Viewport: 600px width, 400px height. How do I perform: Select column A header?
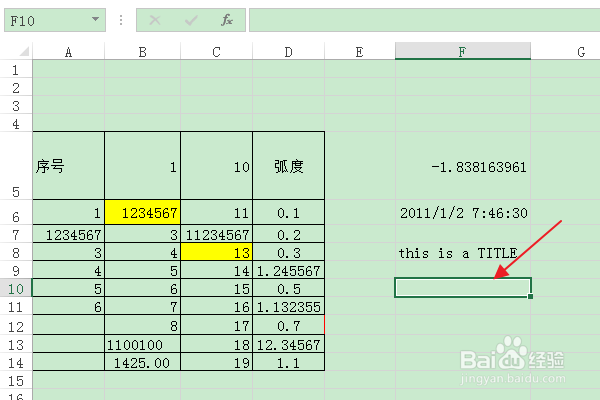point(68,51)
